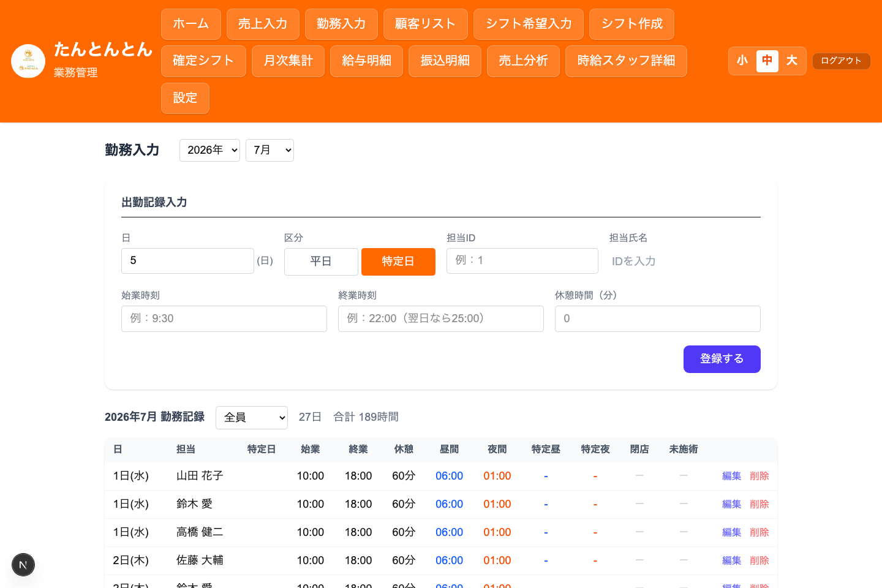Click the 出勤記録入力 section heading
Screen dimensions: 882x588
pyautogui.click(x=154, y=202)
